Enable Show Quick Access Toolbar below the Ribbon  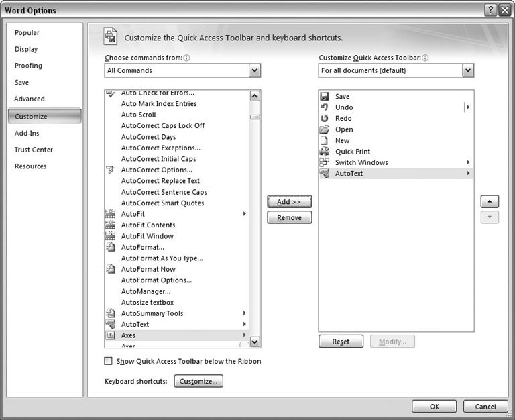[109, 361]
